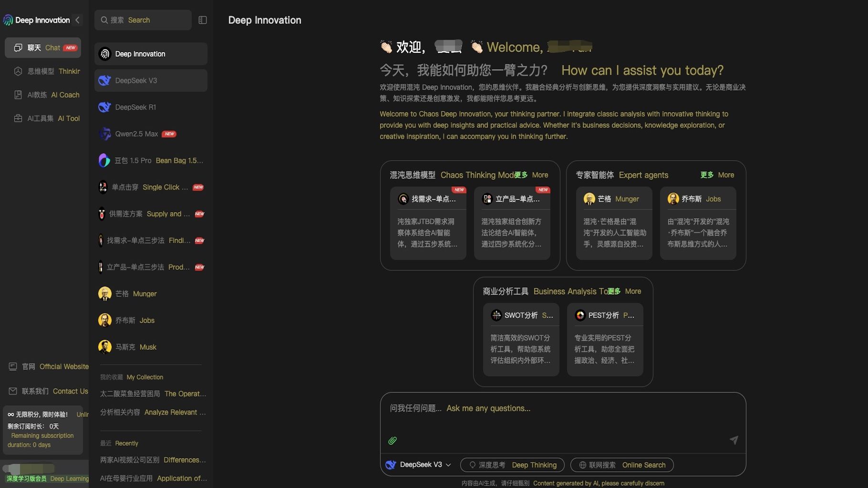Click the Deep Innovation fingerprint logo

click(8, 20)
